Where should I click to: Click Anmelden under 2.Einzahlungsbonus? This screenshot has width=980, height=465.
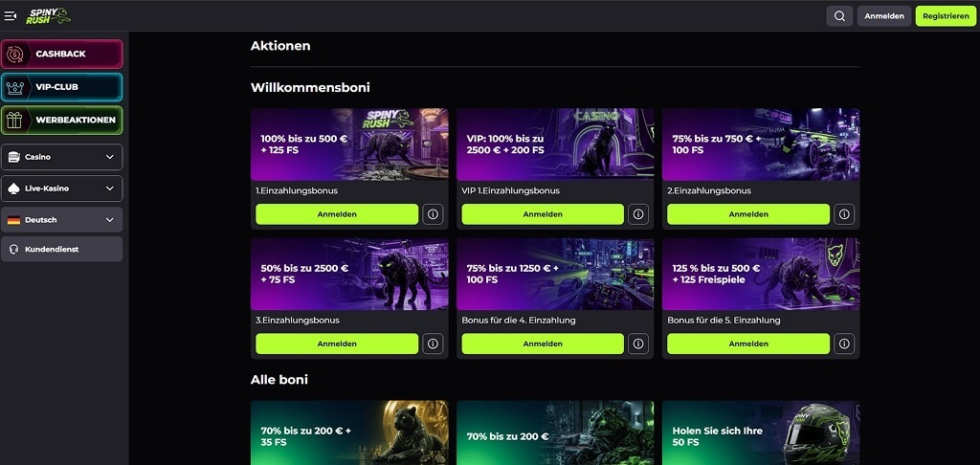tap(748, 214)
